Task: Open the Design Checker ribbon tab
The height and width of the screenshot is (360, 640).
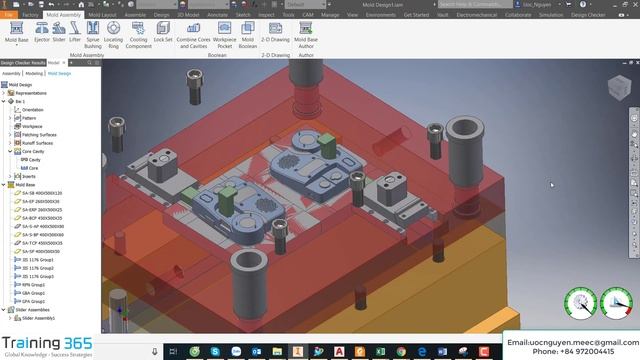Action: 588,15
